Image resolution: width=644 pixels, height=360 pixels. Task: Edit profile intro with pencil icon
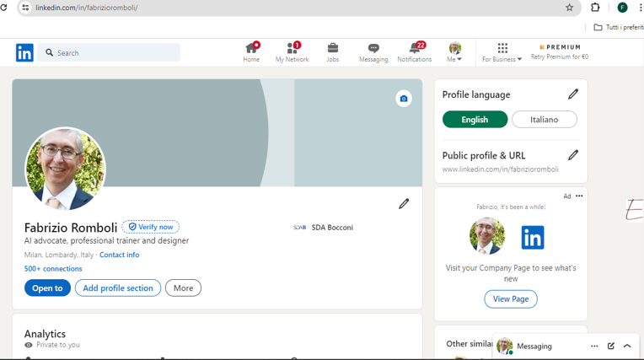coord(404,204)
